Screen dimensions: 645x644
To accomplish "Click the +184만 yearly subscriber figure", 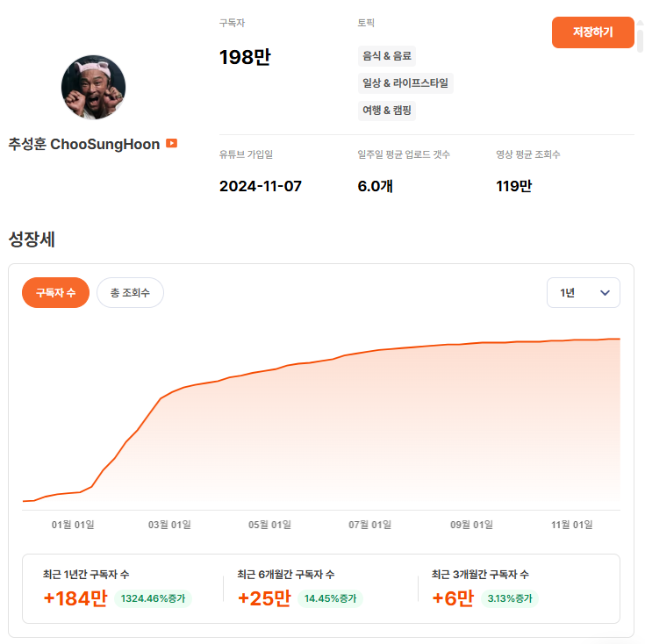I will pos(75,599).
